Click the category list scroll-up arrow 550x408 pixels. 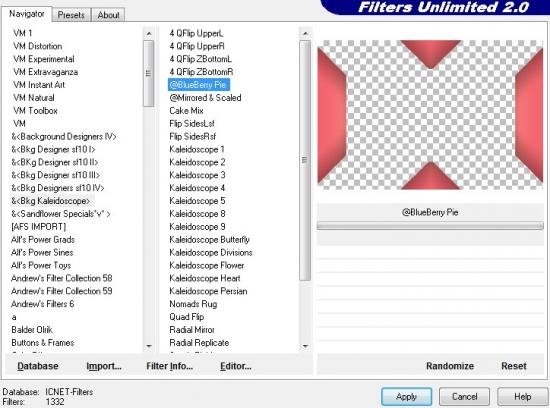[149, 33]
